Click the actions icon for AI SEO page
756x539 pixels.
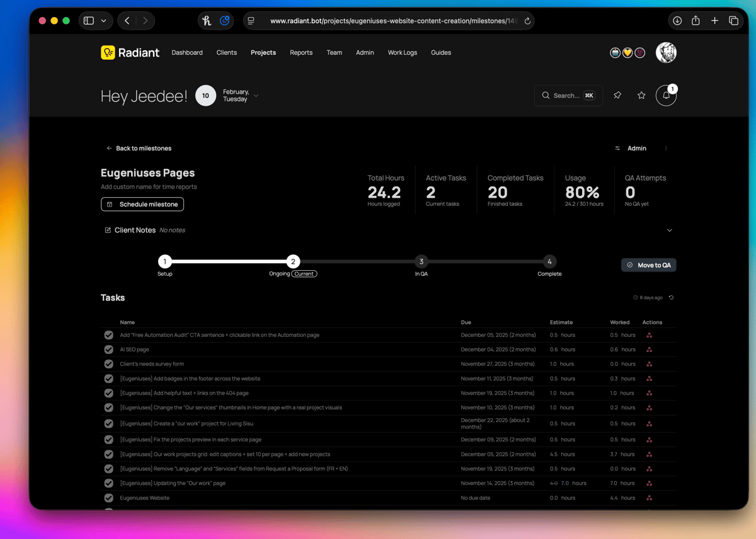[x=650, y=349]
